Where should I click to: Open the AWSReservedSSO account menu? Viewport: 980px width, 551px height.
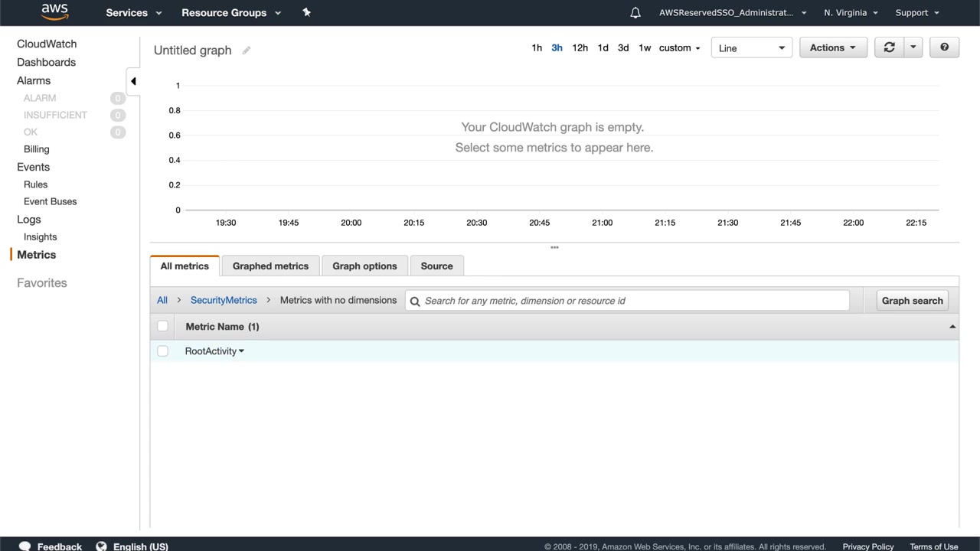tap(733, 12)
